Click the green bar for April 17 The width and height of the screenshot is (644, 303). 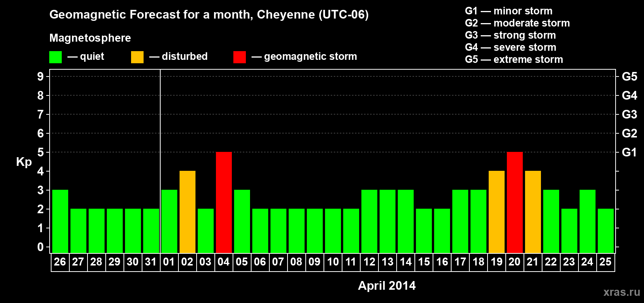[x=460, y=221]
